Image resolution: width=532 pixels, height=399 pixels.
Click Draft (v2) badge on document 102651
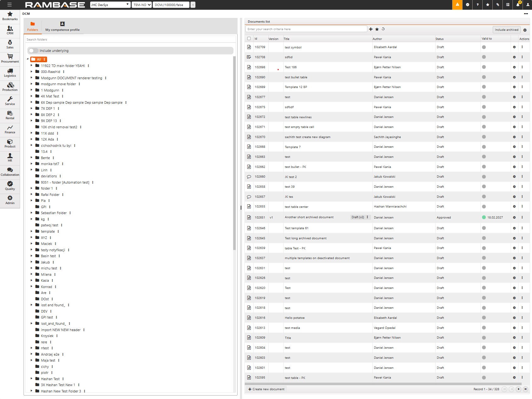(358, 217)
